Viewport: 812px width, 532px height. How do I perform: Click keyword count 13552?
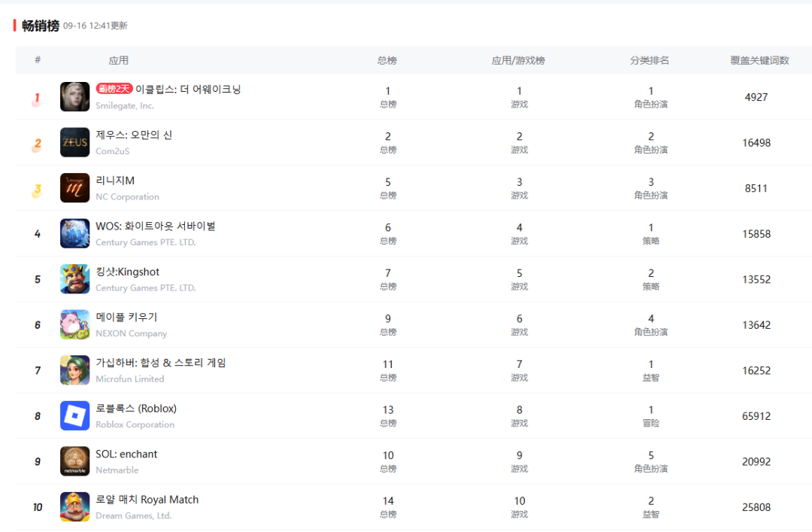pyautogui.click(x=756, y=280)
